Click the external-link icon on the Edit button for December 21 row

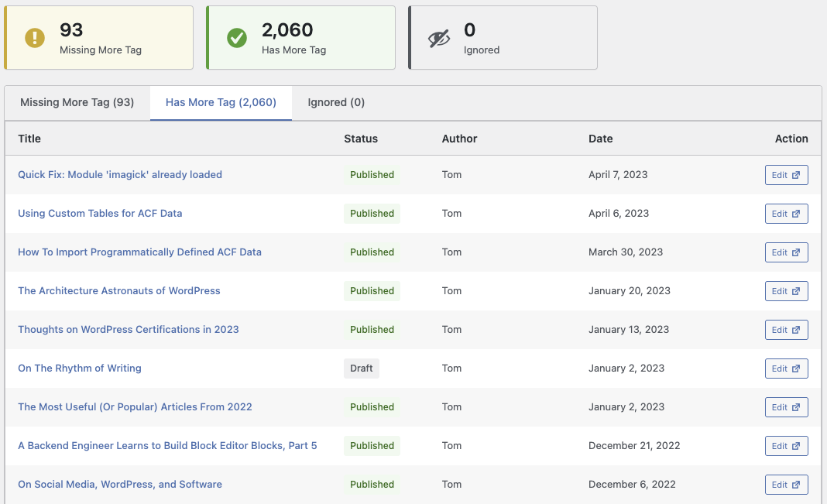click(797, 446)
